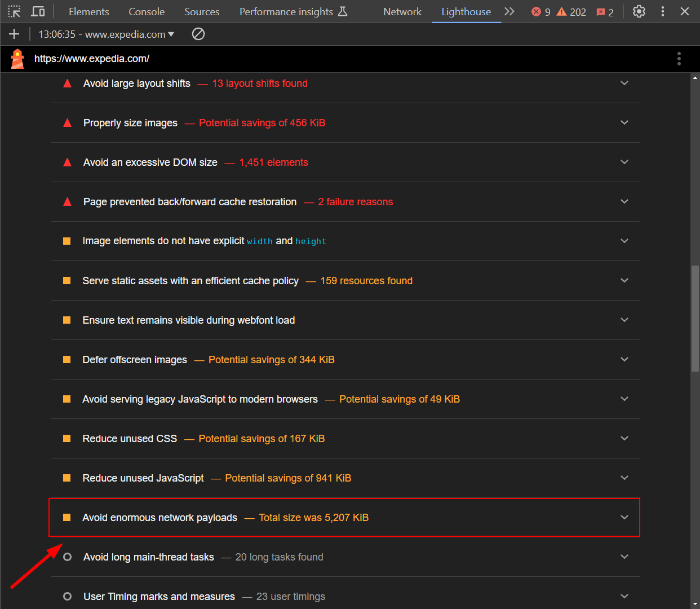Switch to the Sources tab
Screen dimensions: 700x609
tap(202, 12)
